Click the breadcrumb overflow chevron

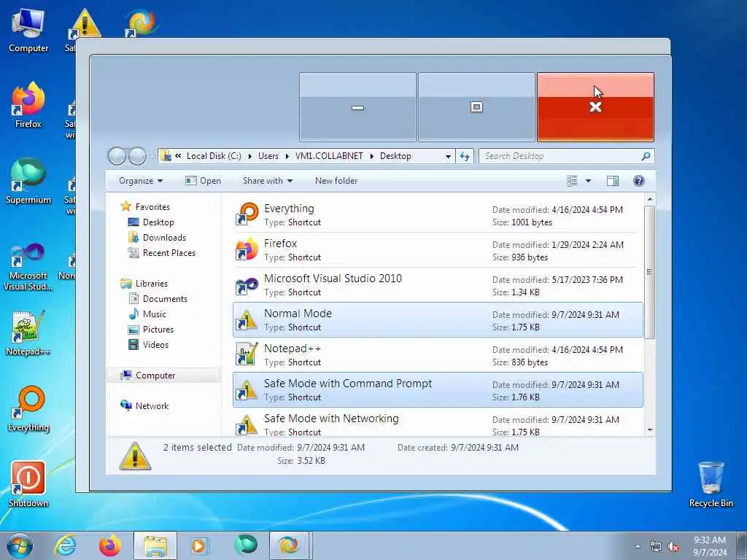(178, 156)
